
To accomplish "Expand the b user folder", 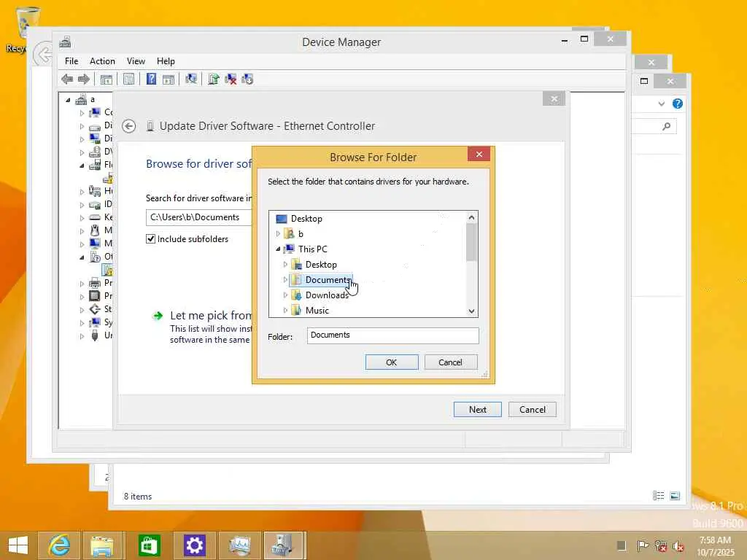I will click(278, 234).
